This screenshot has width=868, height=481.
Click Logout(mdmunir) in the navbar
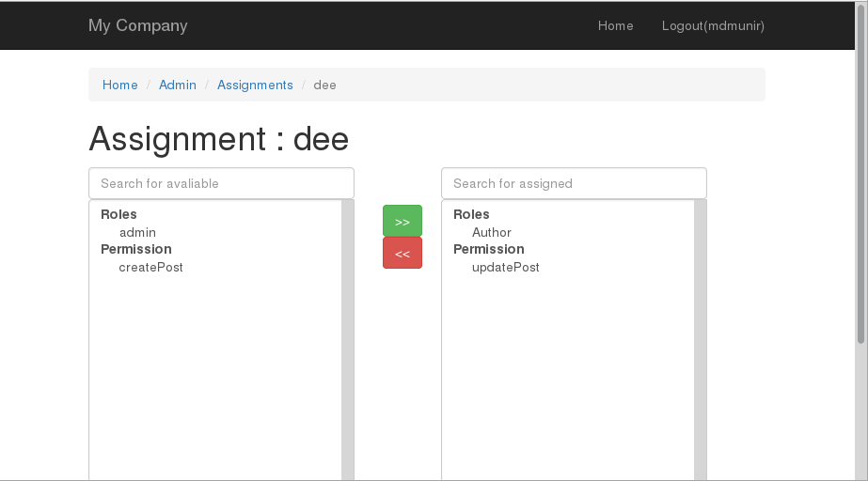[713, 25]
